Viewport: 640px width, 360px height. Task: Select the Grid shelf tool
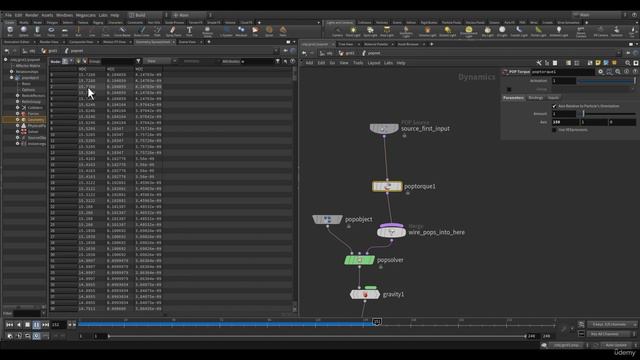tap(64, 31)
